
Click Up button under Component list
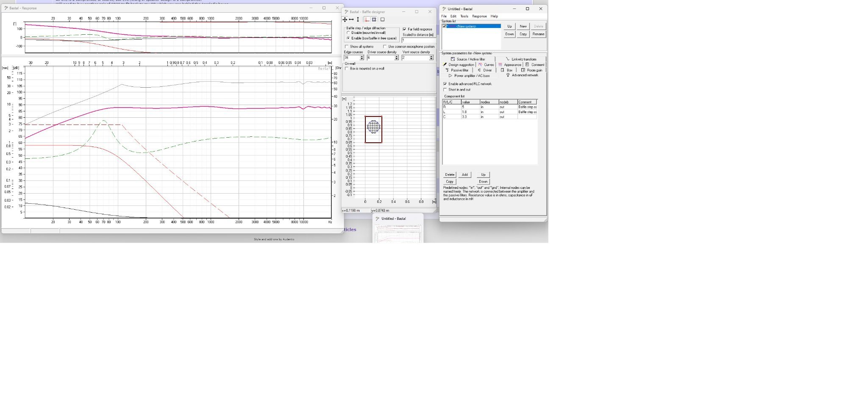click(483, 175)
